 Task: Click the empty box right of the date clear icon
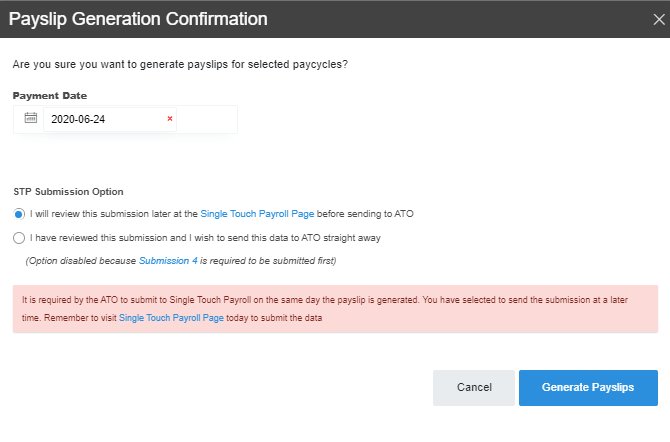point(207,119)
